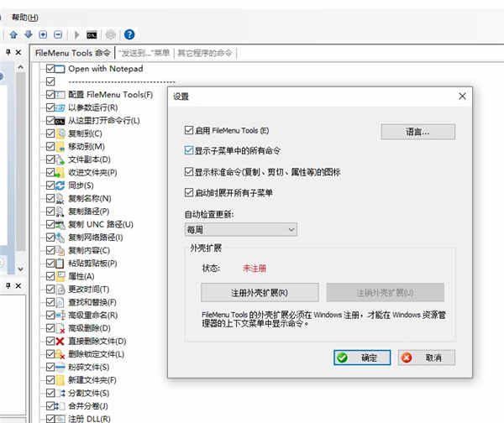Click the expand all plus toolbar icon
The image size is (504, 423).
43,34
